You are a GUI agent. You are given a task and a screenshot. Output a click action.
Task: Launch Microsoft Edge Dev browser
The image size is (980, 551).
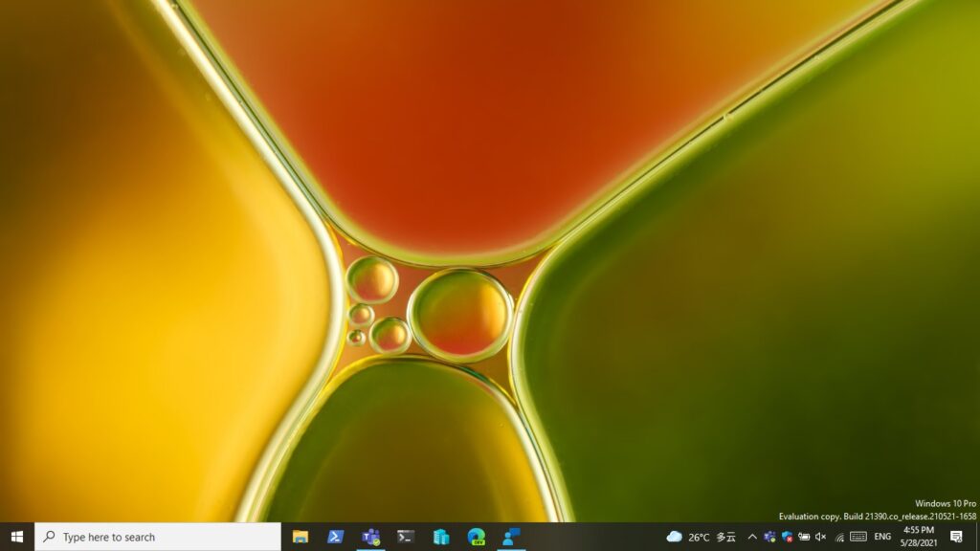(476, 537)
